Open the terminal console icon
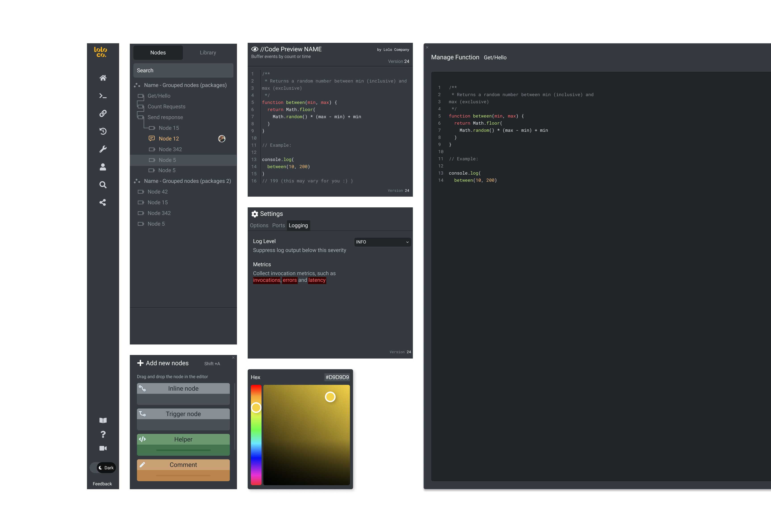The height and width of the screenshot is (532, 771). click(x=103, y=96)
